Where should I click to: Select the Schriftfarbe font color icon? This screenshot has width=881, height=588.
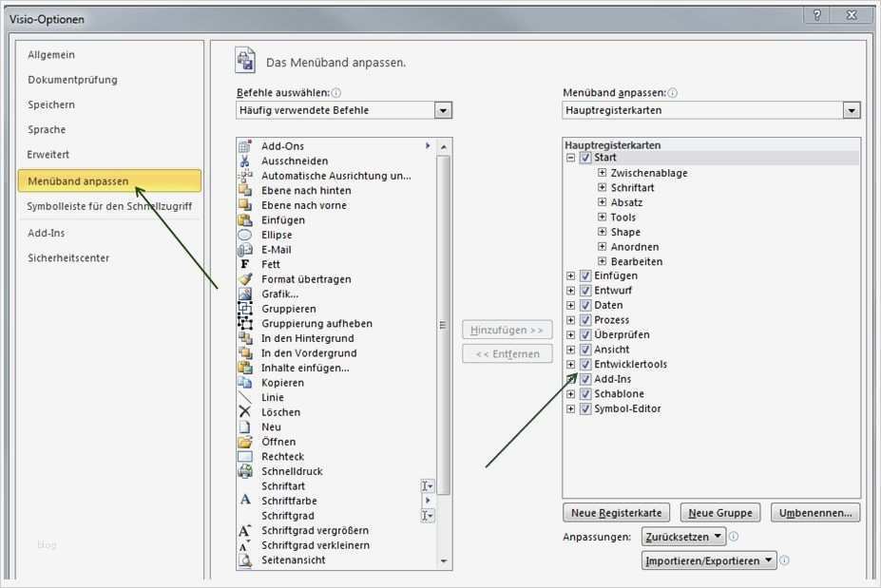click(x=243, y=500)
